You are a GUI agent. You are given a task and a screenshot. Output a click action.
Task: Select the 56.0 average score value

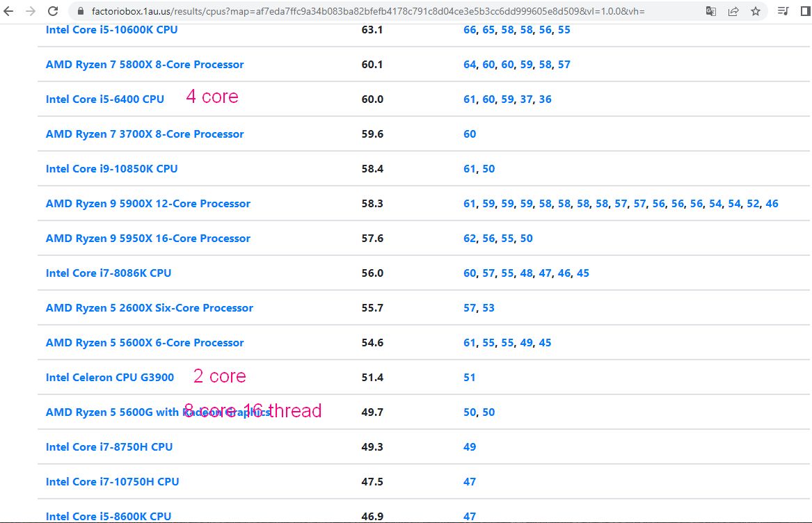[372, 273]
